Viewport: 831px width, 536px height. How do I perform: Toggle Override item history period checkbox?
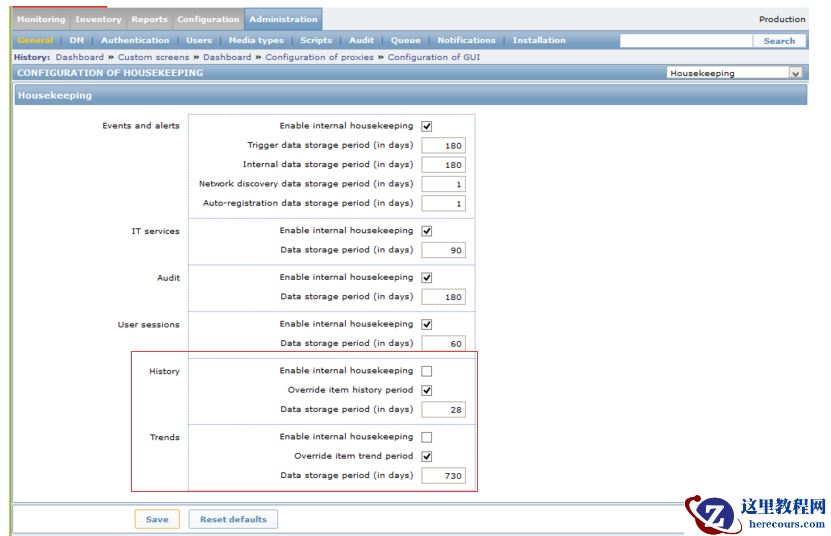point(427,391)
